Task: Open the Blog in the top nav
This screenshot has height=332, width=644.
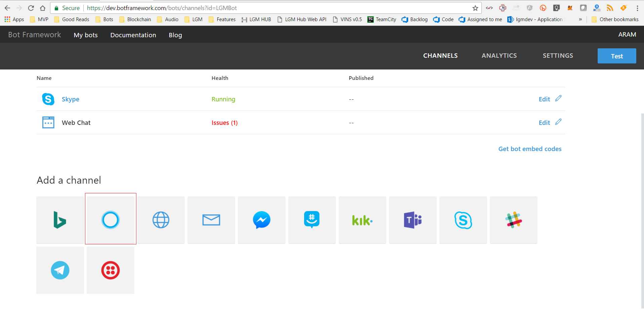Action: pyautogui.click(x=175, y=35)
